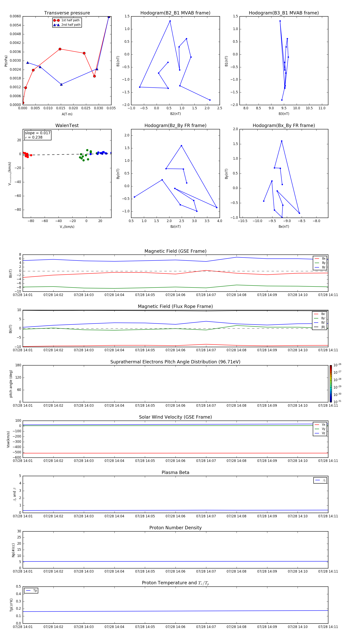Click the "Np(#/cc)" y-axis label
Image resolution: width=351 pixels, height=644 pixels.
point(13,550)
